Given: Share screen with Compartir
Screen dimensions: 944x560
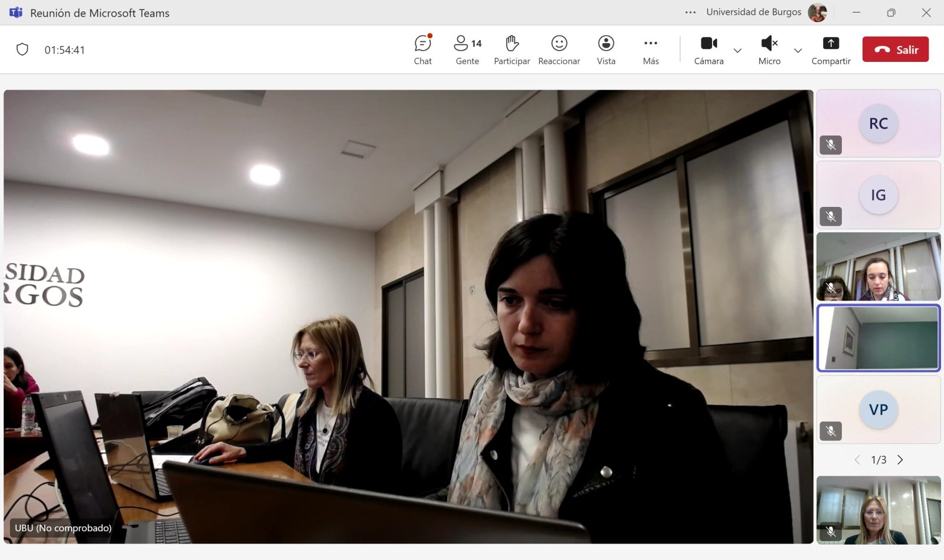Looking at the screenshot, I should 831,50.
